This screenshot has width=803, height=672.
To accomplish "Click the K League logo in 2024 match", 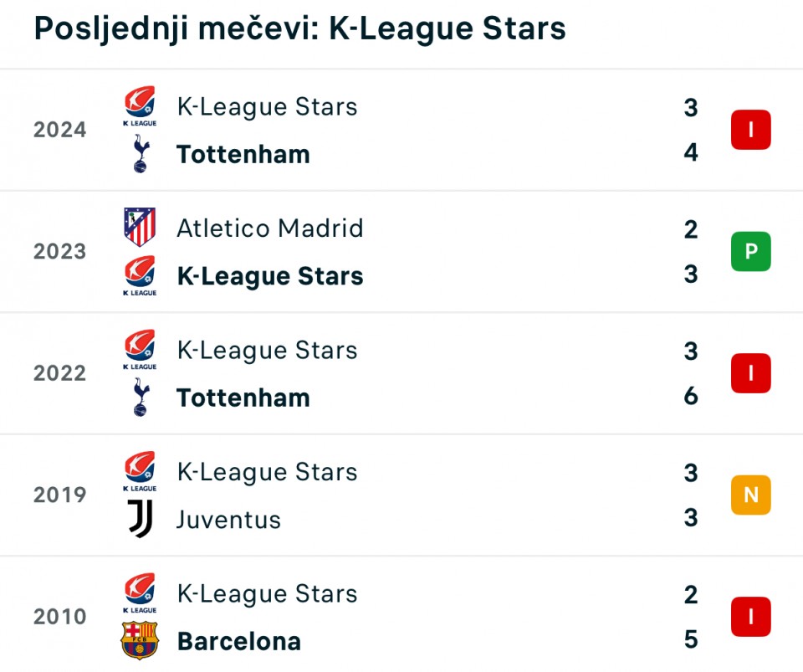I will (x=140, y=106).
